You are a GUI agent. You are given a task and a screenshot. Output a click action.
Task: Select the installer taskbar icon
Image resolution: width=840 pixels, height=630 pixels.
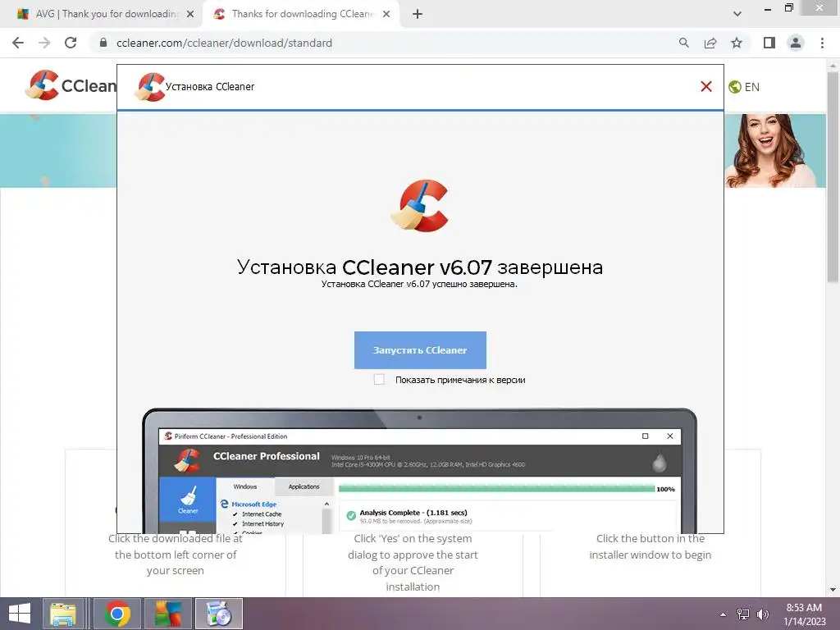pos(218,614)
